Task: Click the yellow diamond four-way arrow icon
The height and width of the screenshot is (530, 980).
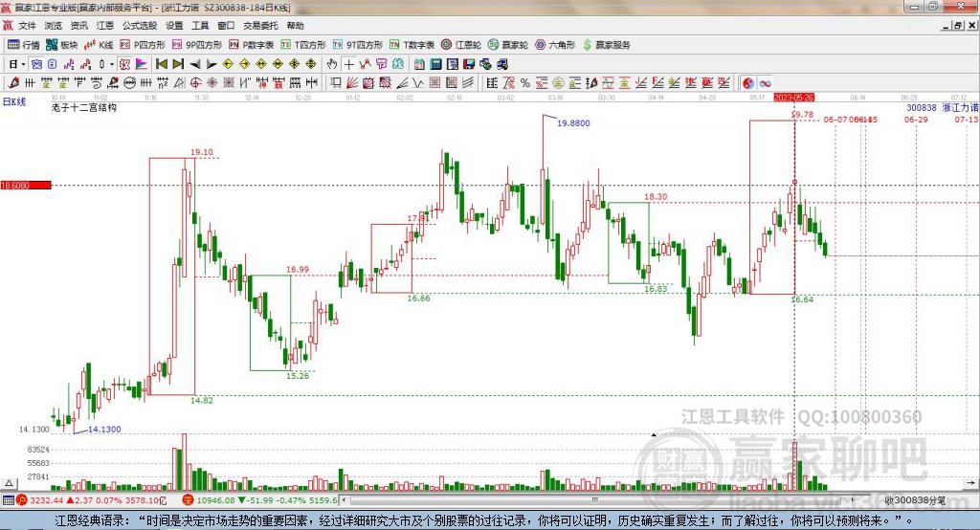Action: [311, 64]
